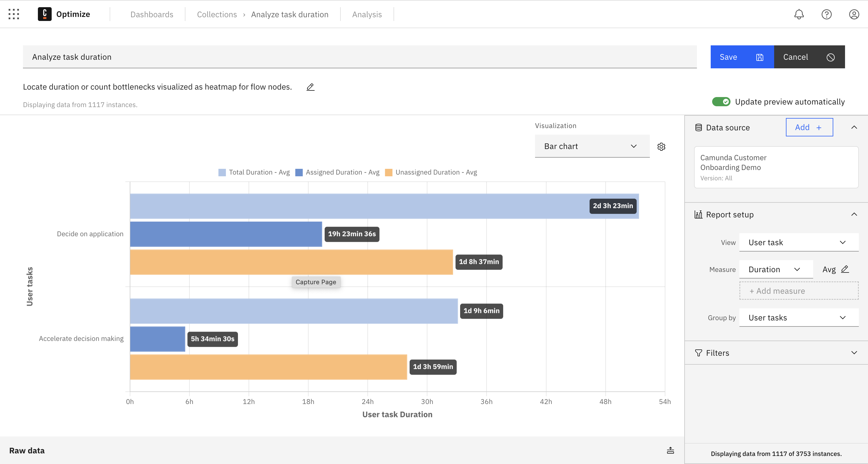Screen dimensions: 868x464
Task: Click the notification bell icon
Action: coord(799,14)
